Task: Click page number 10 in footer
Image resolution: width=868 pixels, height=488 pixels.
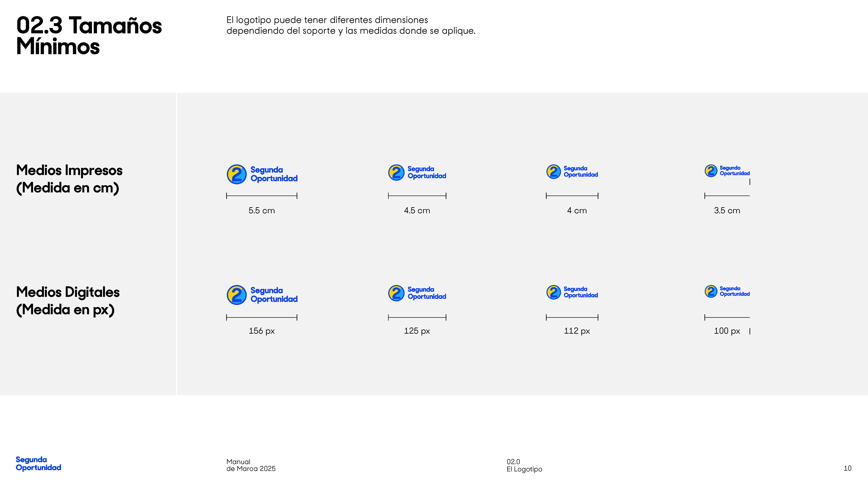Action: [847, 468]
